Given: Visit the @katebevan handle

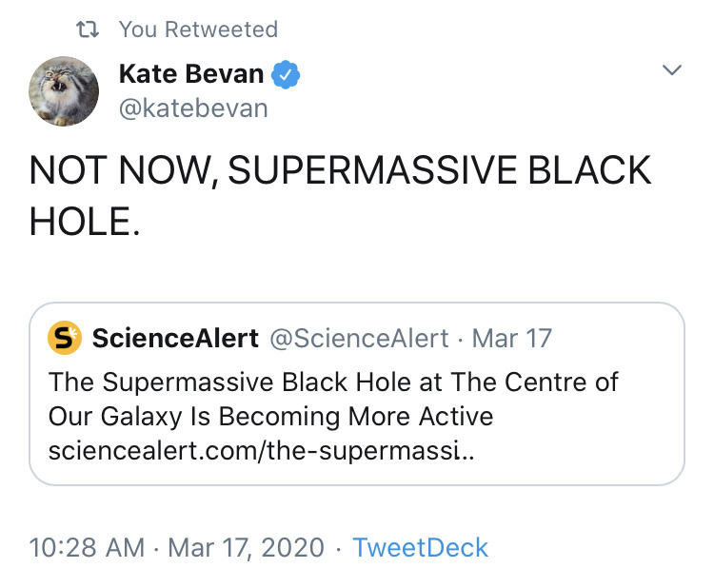Looking at the screenshot, I should [193, 108].
